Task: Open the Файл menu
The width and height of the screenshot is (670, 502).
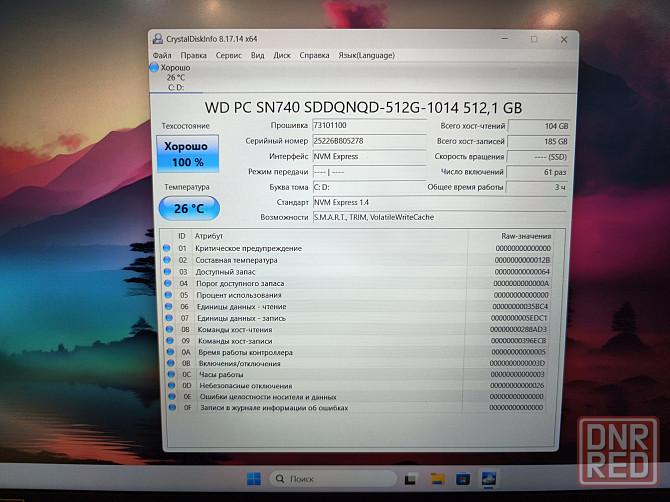Action: pos(162,56)
